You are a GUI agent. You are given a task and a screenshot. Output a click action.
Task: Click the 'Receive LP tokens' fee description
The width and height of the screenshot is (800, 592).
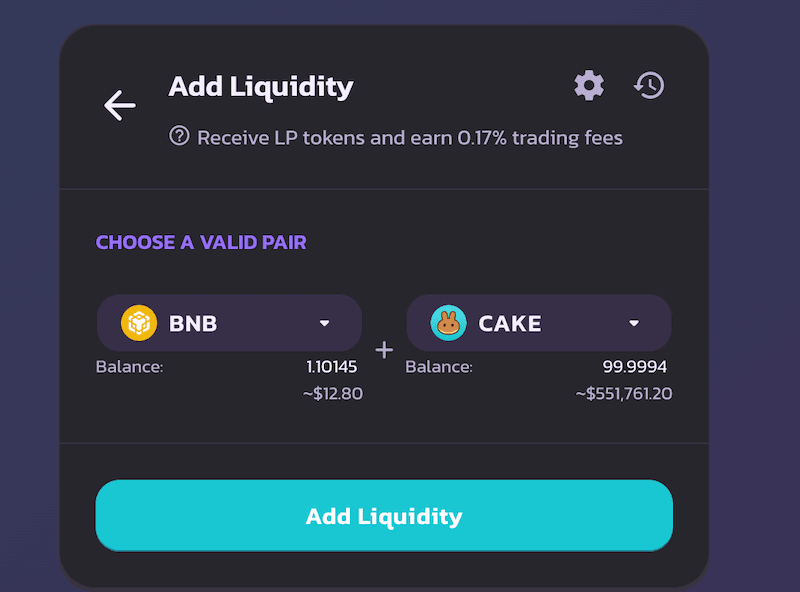(409, 137)
